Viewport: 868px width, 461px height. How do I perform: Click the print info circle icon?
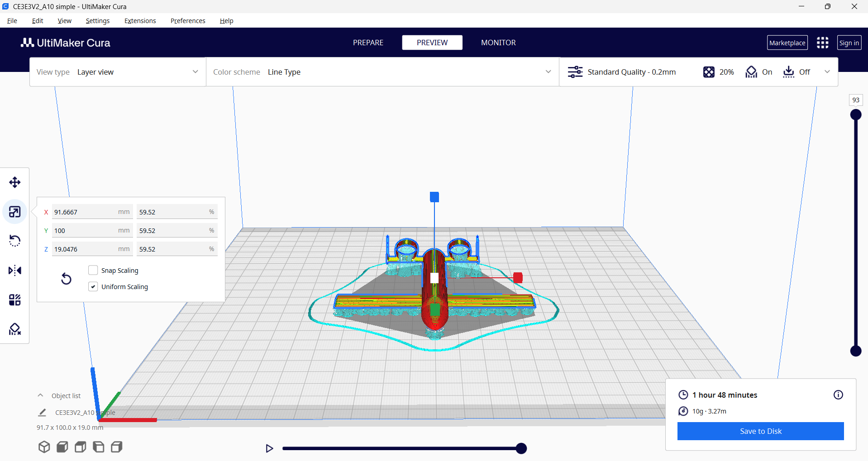pos(838,395)
